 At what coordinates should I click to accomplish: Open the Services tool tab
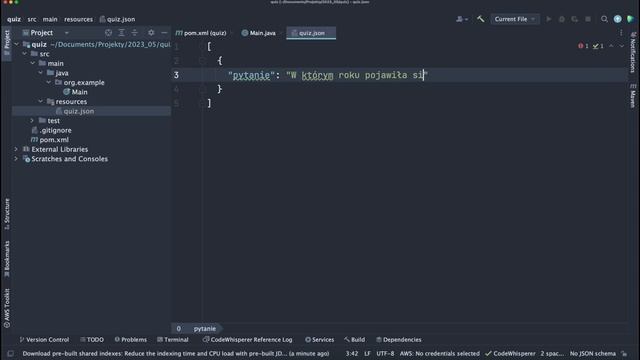[x=319, y=340]
